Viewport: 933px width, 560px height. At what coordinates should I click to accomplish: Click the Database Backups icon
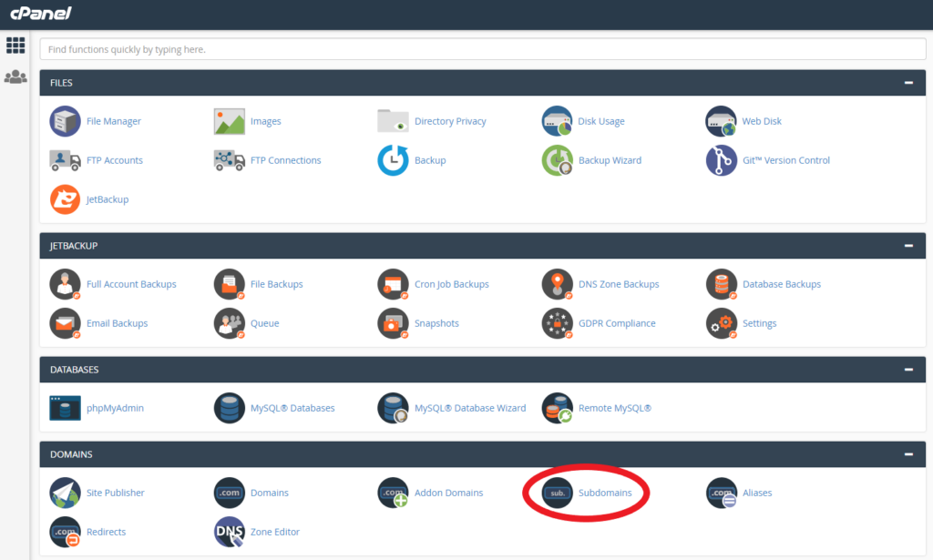click(x=722, y=284)
